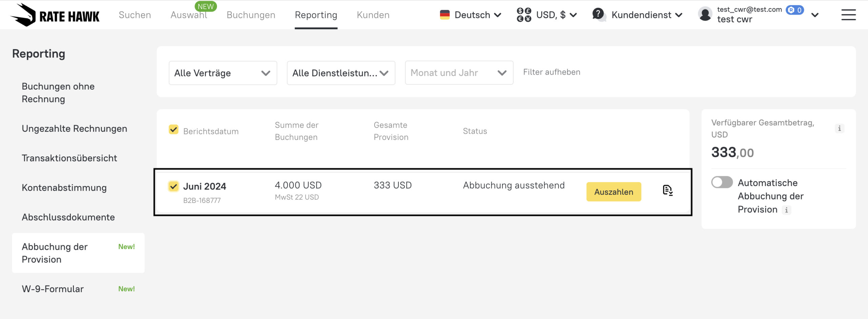
Task: Click the blue loyalty points badge
Action: coord(795,10)
